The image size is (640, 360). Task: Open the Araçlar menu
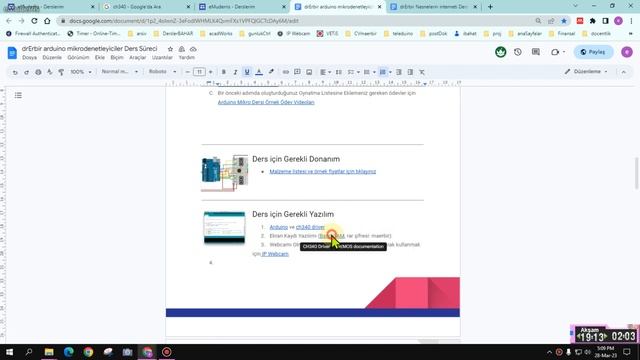click(138, 58)
